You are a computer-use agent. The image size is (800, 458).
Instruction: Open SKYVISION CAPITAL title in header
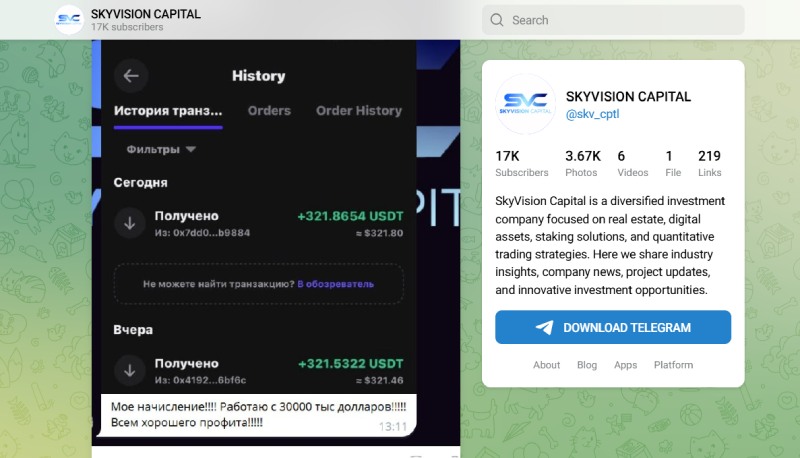(x=146, y=14)
